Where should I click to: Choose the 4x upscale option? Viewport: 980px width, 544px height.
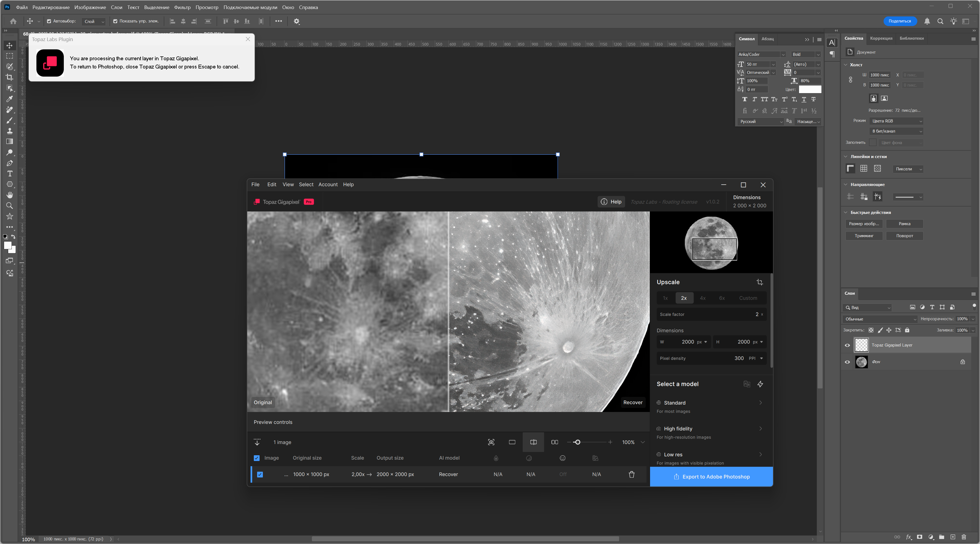pyautogui.click(x=702, y=298)
